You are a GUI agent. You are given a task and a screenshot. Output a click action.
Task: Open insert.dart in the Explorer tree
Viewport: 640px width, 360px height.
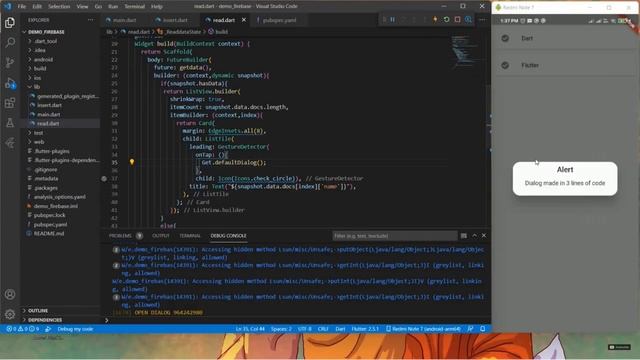49,105
